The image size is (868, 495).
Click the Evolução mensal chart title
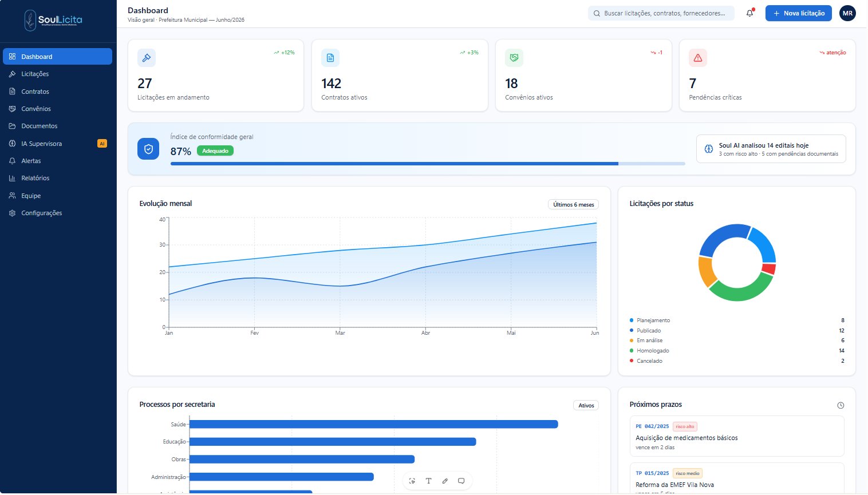coord(165,204)
